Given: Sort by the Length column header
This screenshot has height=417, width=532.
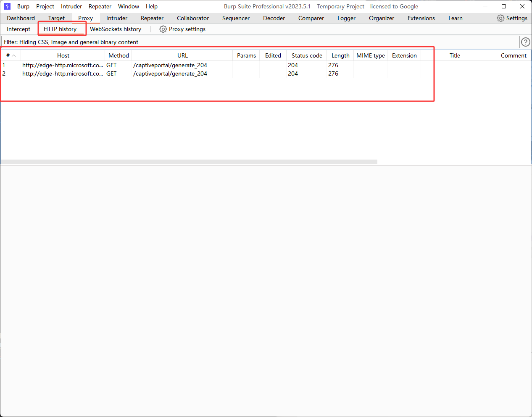Looking at the screenshot, I should tap(340, 55).
